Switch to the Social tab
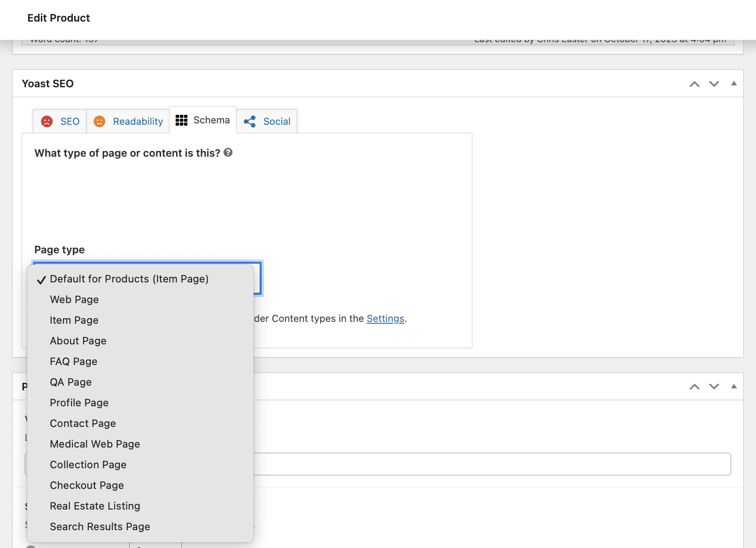The height and width of the screenshot is (548, 756). (x=277, y=122)
